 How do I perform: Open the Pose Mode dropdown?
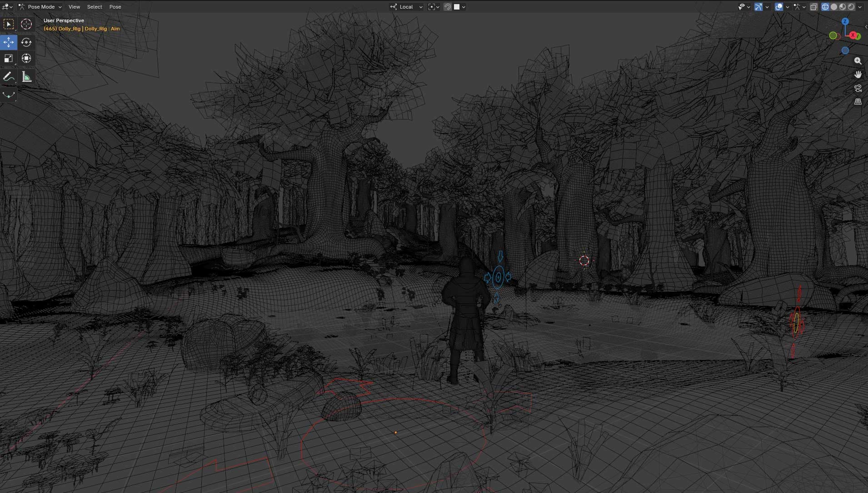pyautogui.click(x=42, y=7)
